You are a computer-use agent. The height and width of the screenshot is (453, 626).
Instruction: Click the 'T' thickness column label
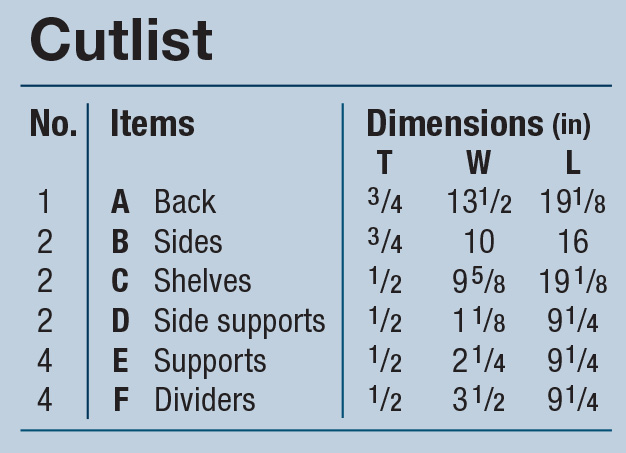click(x=384, y=162)
